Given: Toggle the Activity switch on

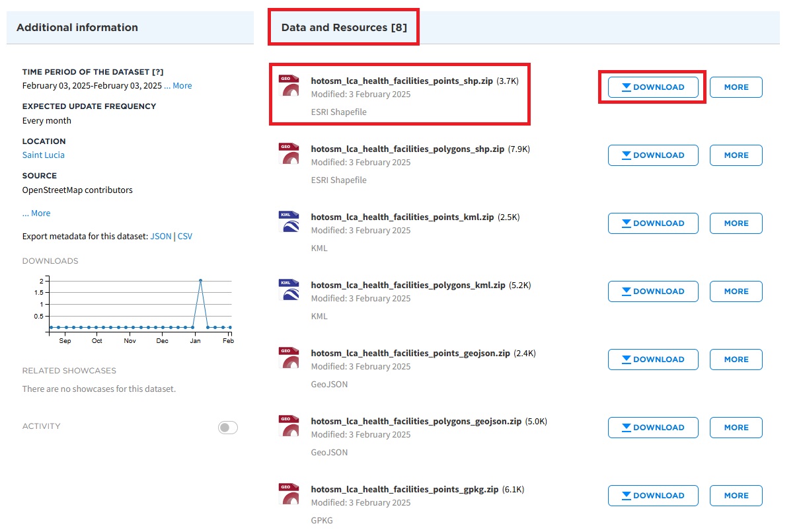Looking at the screenshot, I should pyautogui.click(x=228, y=428).
